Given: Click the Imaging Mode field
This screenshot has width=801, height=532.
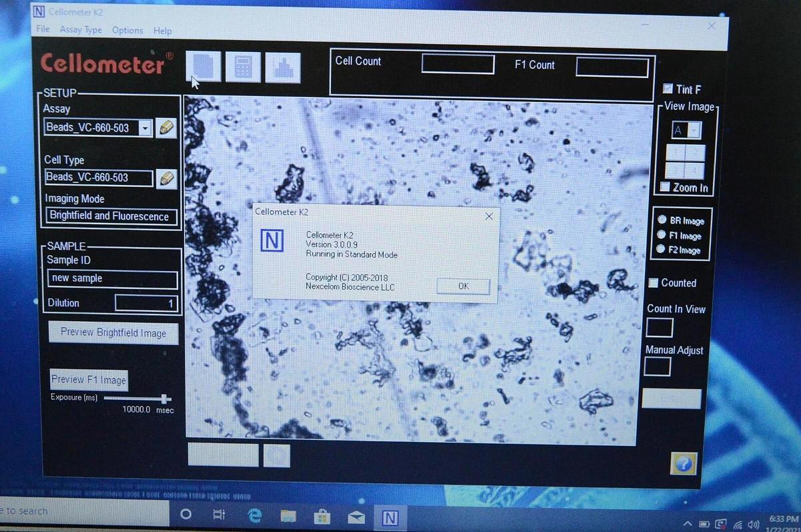Looking at the screenshot, I should (x=113, y=216).
